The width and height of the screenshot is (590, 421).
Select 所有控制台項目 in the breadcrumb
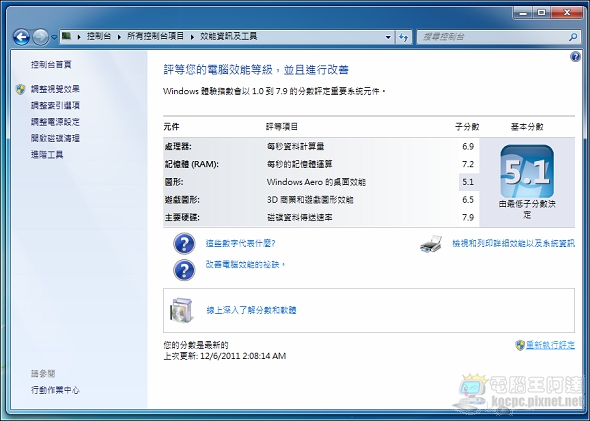(155, 36)
